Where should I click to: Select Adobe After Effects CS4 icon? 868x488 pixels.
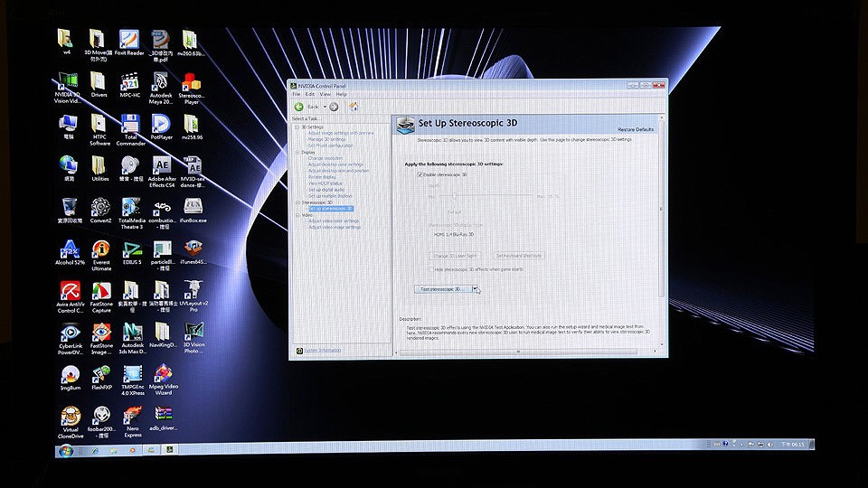pyautogui.click(x=162, y=172)
